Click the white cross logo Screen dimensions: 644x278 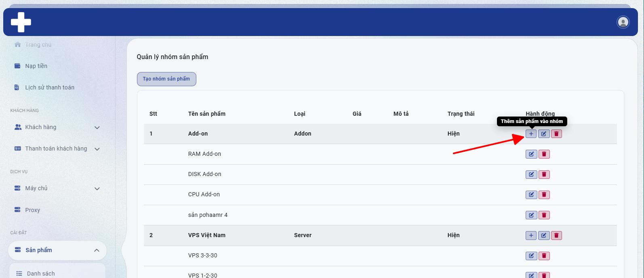click(x=21, y=22)
